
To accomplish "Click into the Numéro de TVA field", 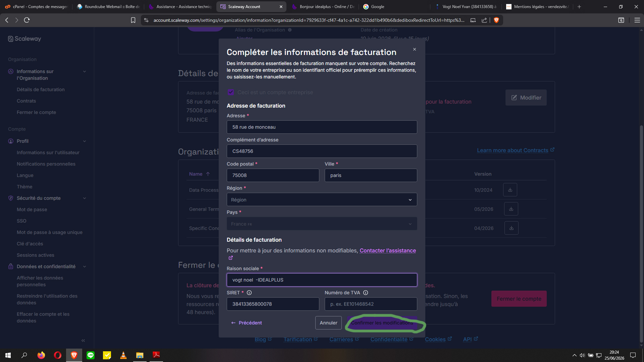I will coord(371,304).
